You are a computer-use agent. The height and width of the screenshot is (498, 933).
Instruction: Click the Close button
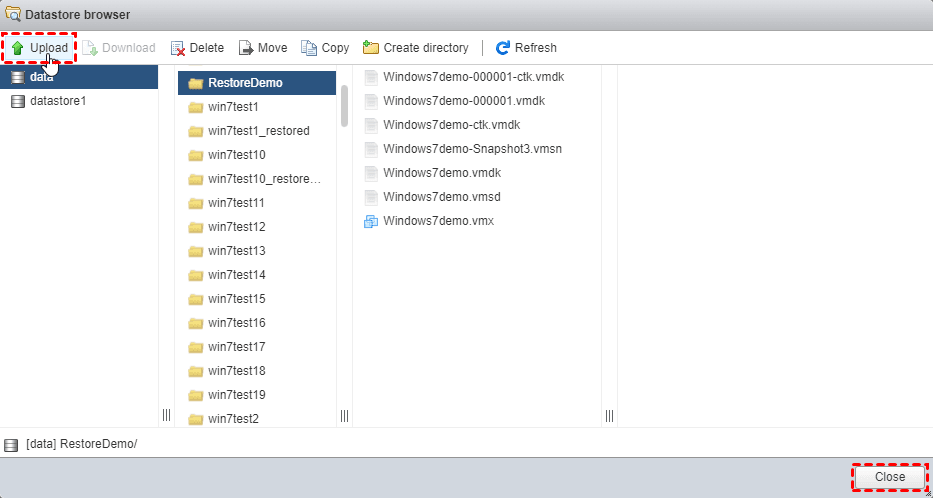tap(889, 477)
